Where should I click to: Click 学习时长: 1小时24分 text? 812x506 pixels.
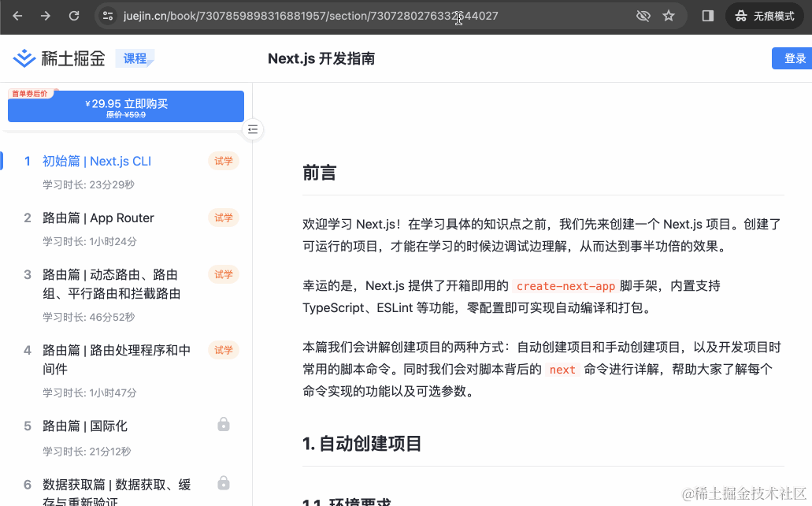(90, 242)
